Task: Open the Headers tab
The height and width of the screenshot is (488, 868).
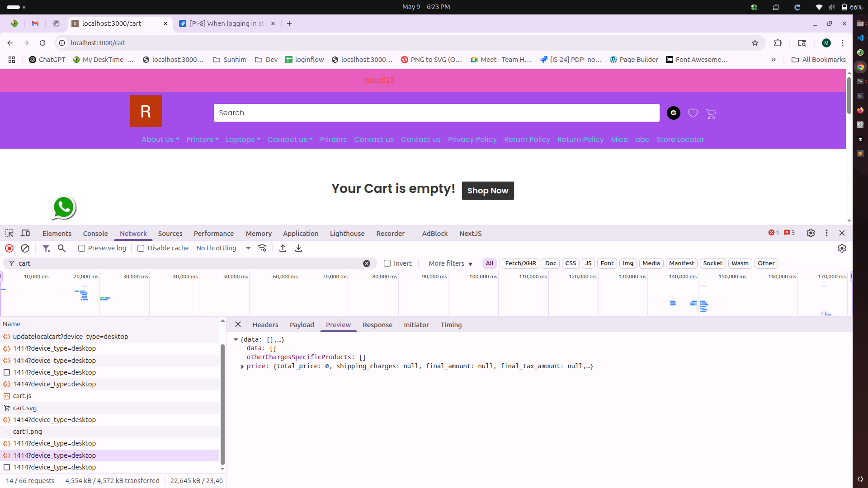Action: click(265, 325)
